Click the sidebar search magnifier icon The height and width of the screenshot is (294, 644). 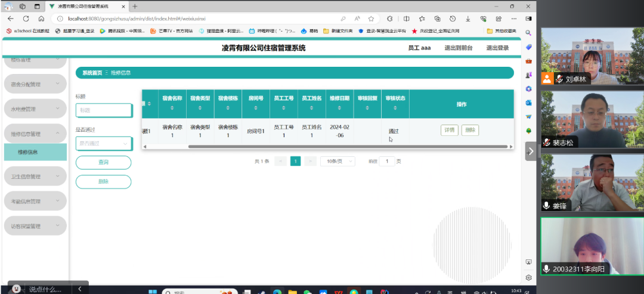point(528,33)
